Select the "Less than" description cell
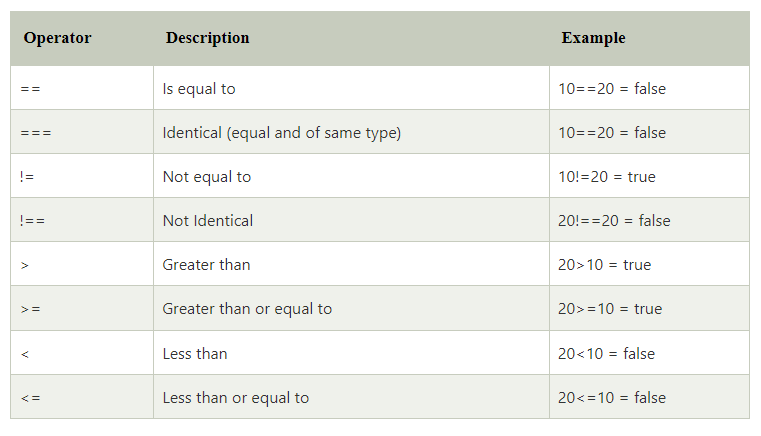 coord(195,353)
